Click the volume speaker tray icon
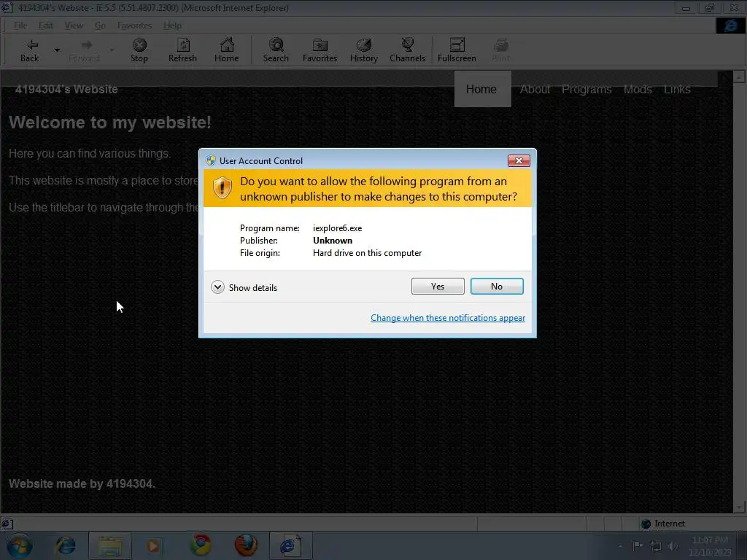Image resolution: width=747 pixels, height=560 pixels. tap(673, 546)
